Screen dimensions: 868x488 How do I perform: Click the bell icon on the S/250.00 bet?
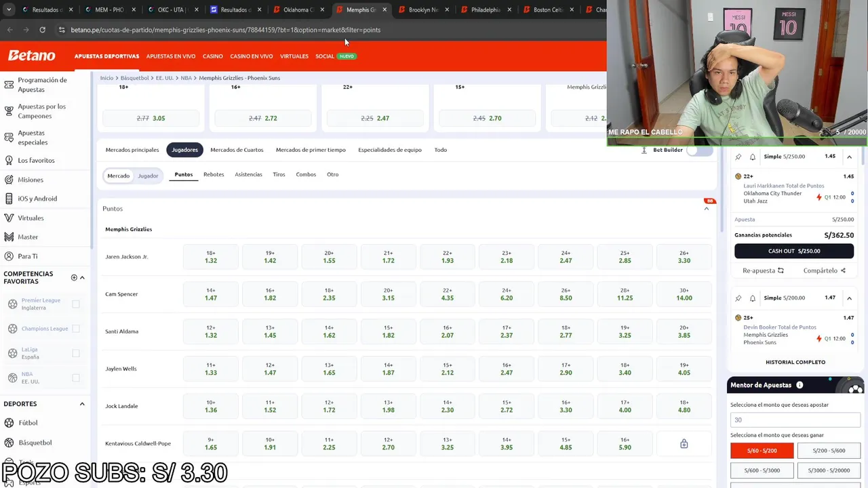(x=753, y=157)
